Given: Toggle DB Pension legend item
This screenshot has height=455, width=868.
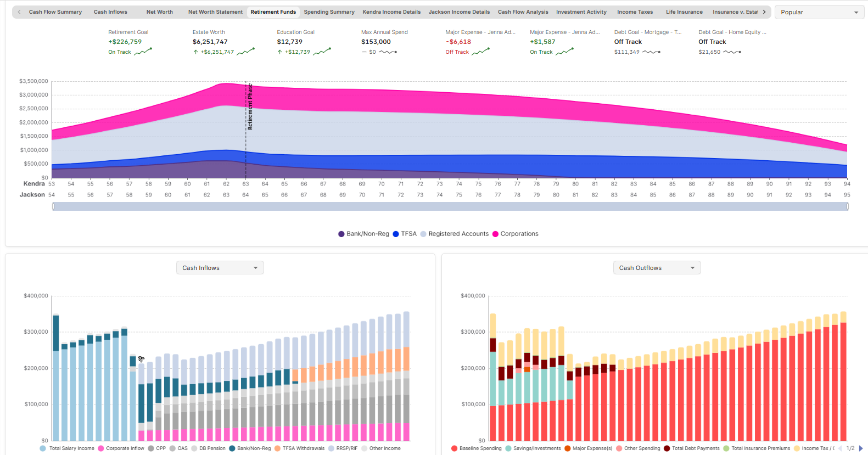Looking at the screenshot, I should click(208, 448).
